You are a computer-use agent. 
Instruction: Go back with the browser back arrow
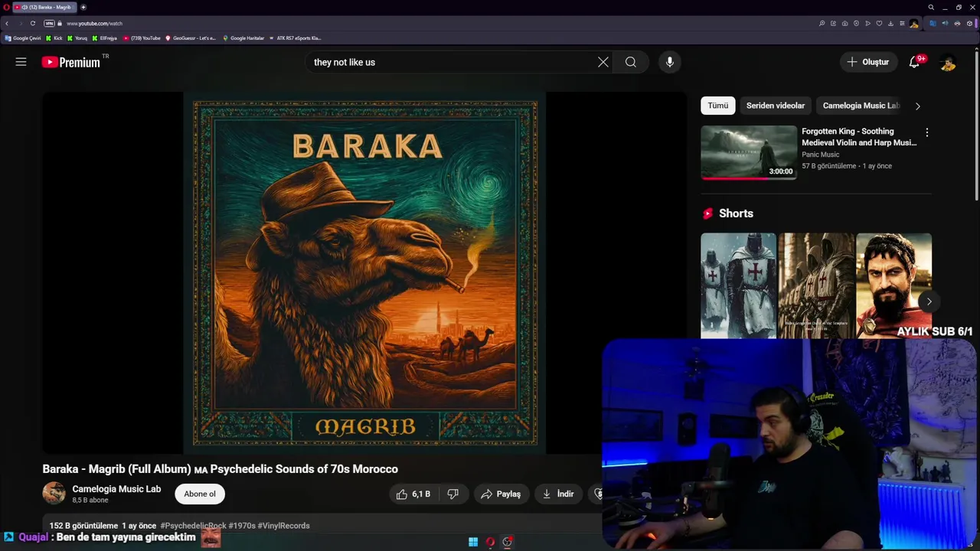coord(7,23)
